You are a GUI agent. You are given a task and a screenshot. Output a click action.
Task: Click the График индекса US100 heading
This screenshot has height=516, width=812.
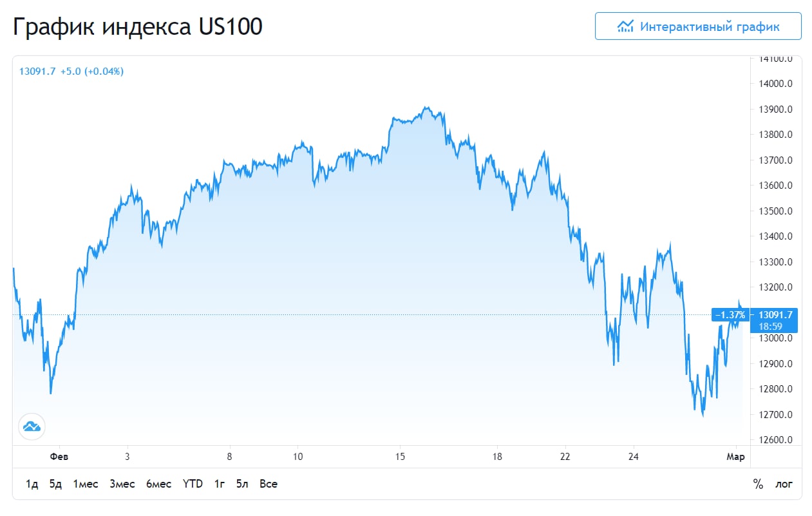pos(138,28)
